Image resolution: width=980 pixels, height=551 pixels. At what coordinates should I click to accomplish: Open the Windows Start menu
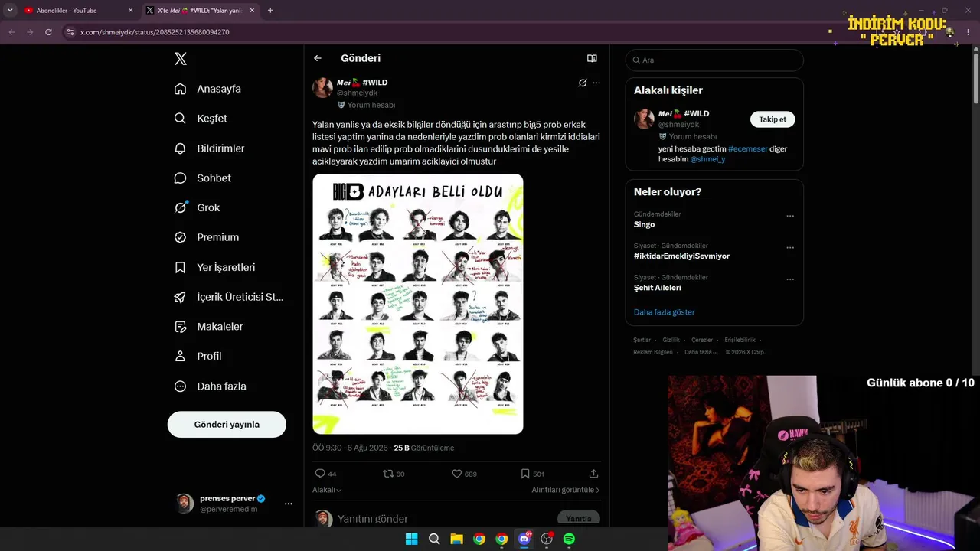tap(411, 539)
